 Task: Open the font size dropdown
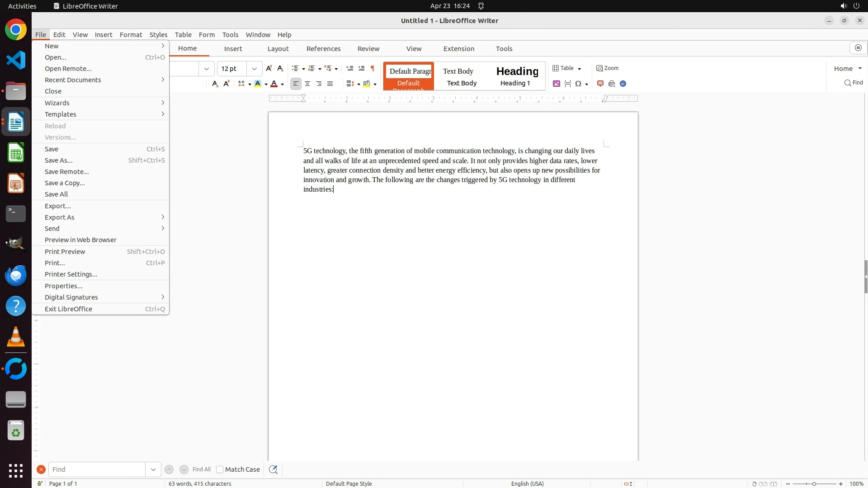[x=255, y=69]
